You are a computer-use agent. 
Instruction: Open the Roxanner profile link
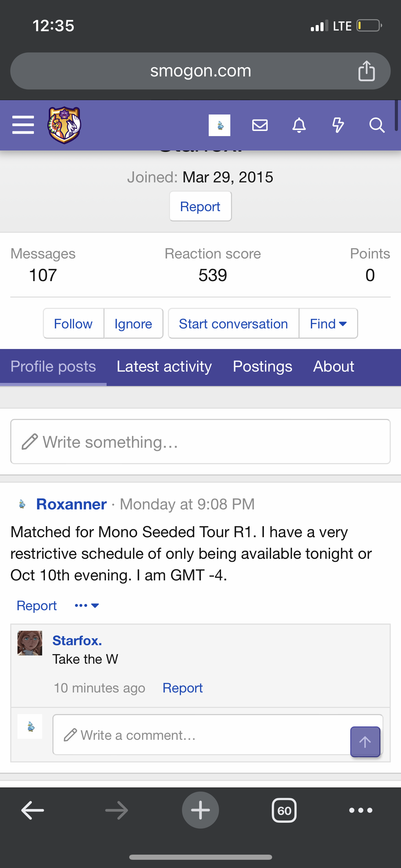pos(71,505)
